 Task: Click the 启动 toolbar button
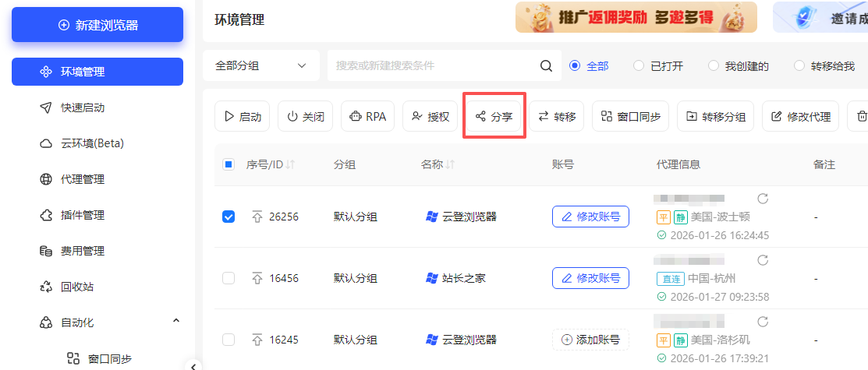tap(243, 116)
